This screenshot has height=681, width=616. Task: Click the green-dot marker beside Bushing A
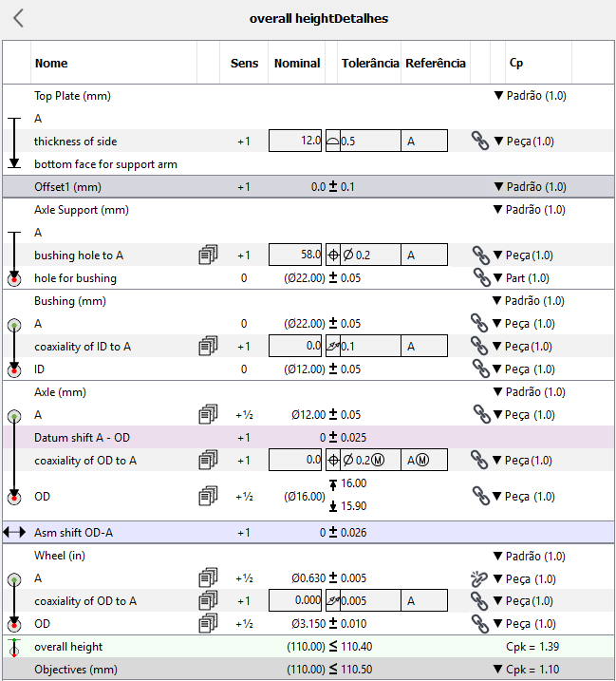coord(14,325)
